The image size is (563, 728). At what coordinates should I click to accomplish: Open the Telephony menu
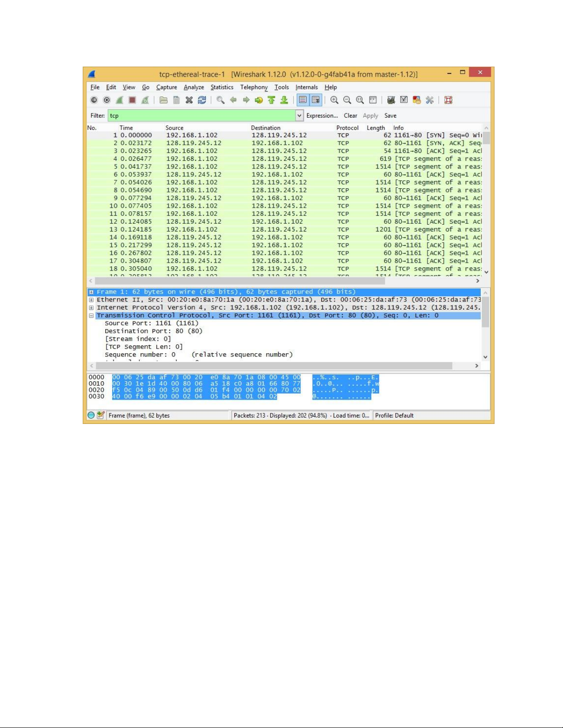coord(254,87)
